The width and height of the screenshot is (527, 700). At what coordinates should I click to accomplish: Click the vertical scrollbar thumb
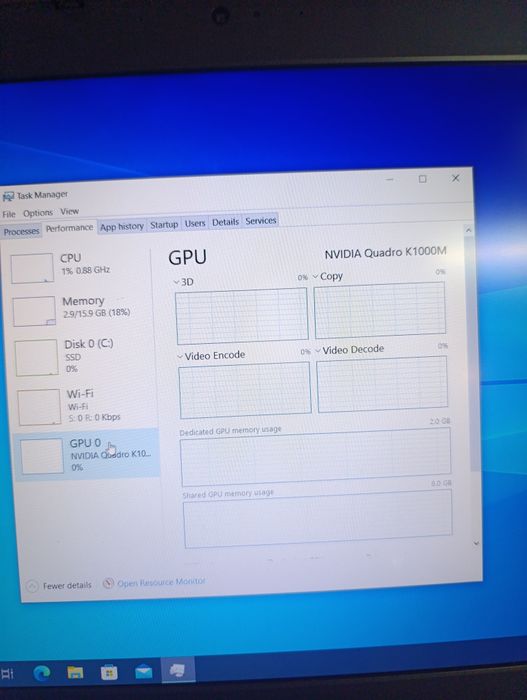473,353
